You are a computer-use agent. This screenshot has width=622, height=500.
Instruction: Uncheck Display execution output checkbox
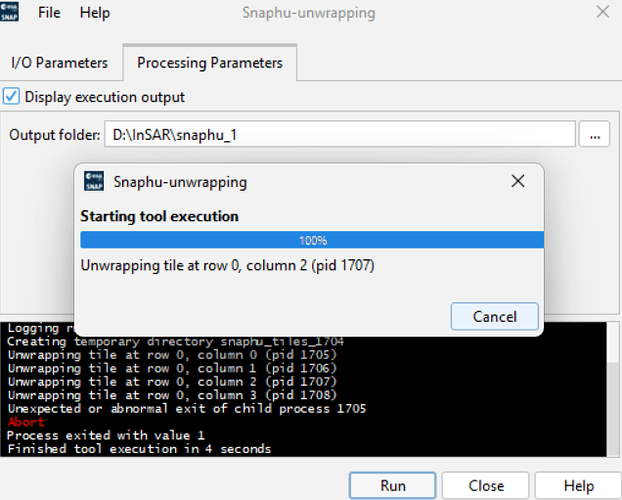pyautogui.click(x=11, y=97)
